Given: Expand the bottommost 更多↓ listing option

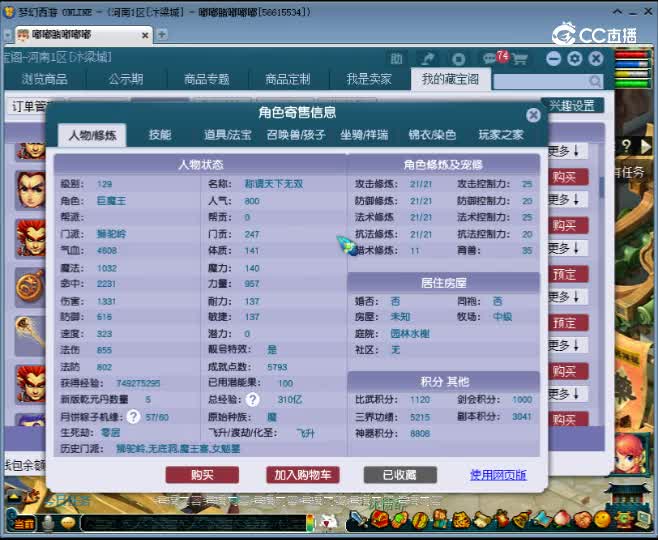Looking at the screenshot, I should click(567, 394).
